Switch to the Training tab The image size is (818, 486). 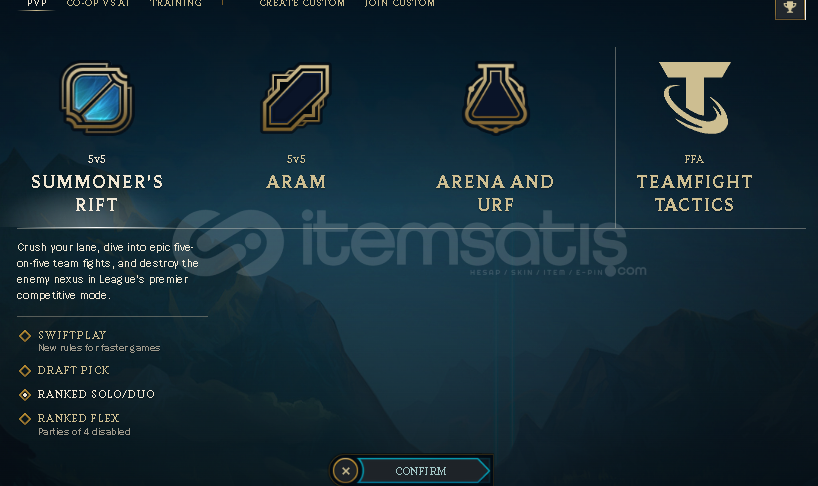tap(176, 4)
